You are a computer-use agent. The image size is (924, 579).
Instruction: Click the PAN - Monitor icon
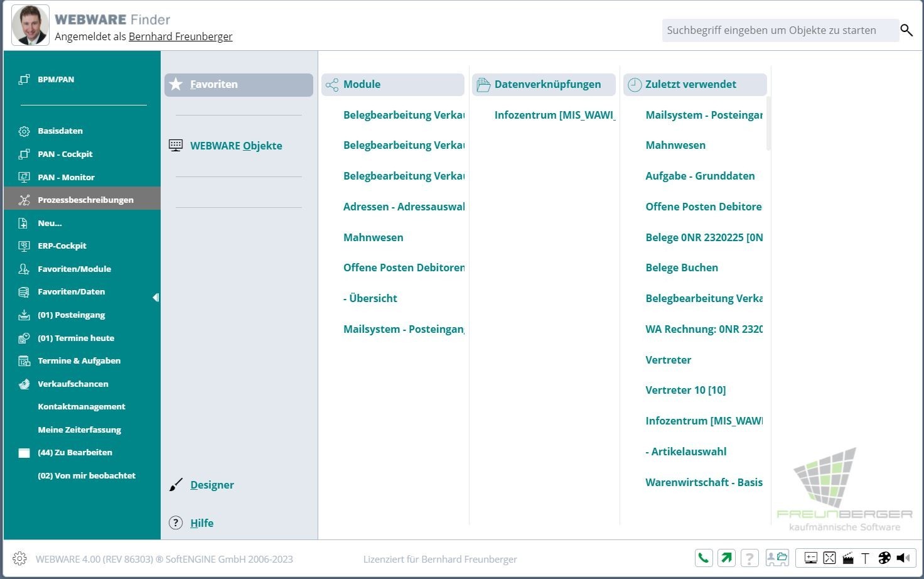coord(24,177)
